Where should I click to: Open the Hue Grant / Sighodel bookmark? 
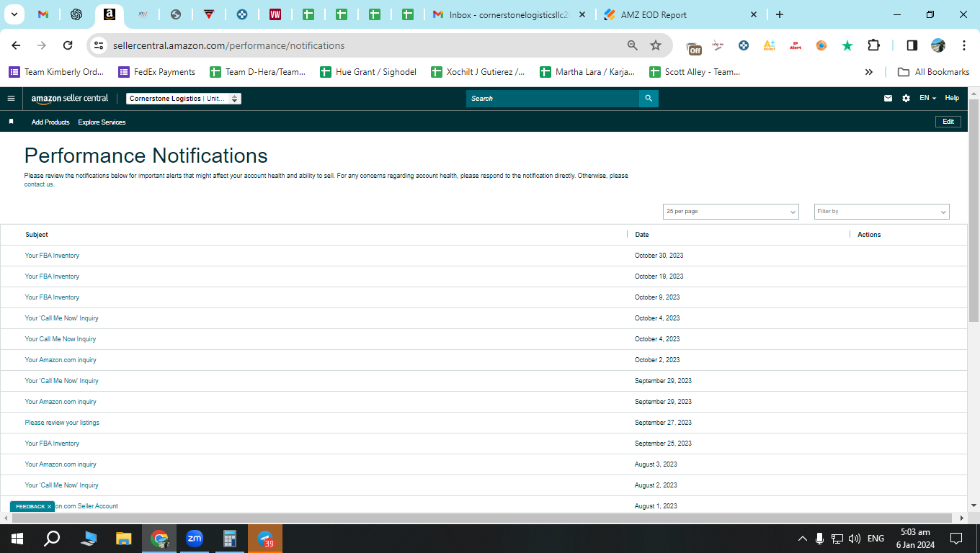(x=368, y=72)
